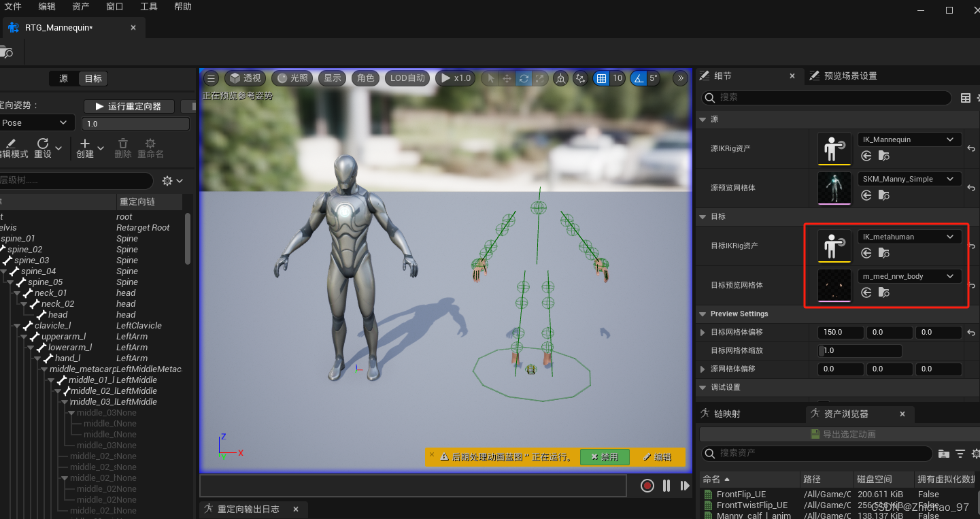Open the 编辑 menu

(47, 7)
